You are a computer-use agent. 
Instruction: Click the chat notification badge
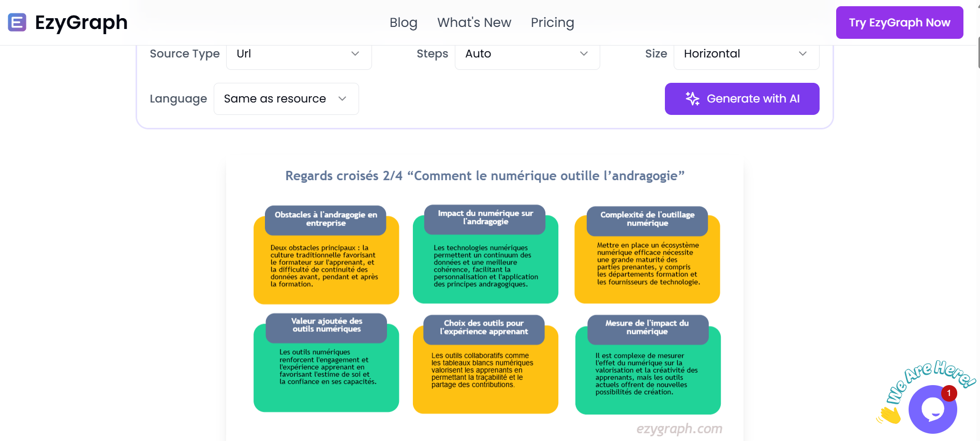point(949,393)
